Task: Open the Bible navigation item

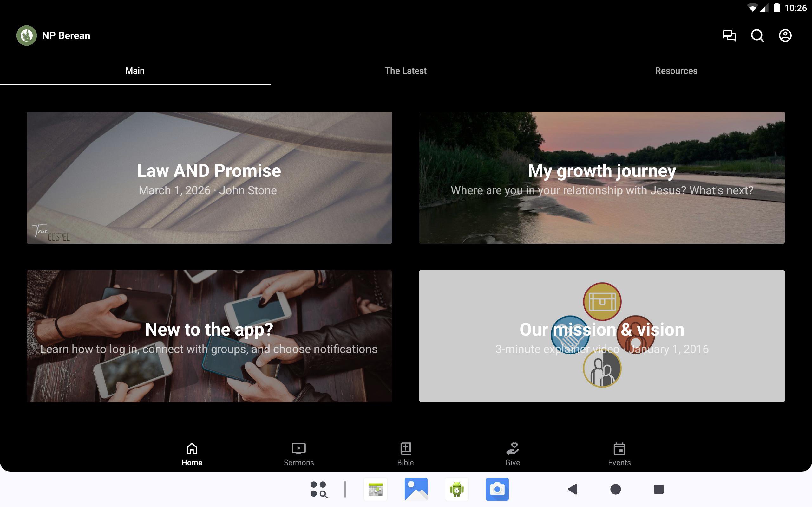Action: tap(405, 454)
